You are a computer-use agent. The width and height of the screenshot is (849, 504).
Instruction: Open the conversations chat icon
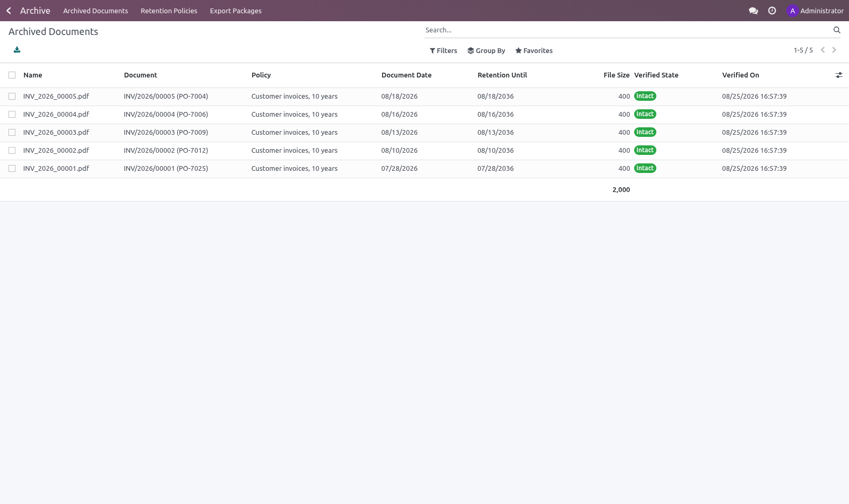tap(753, 11)
